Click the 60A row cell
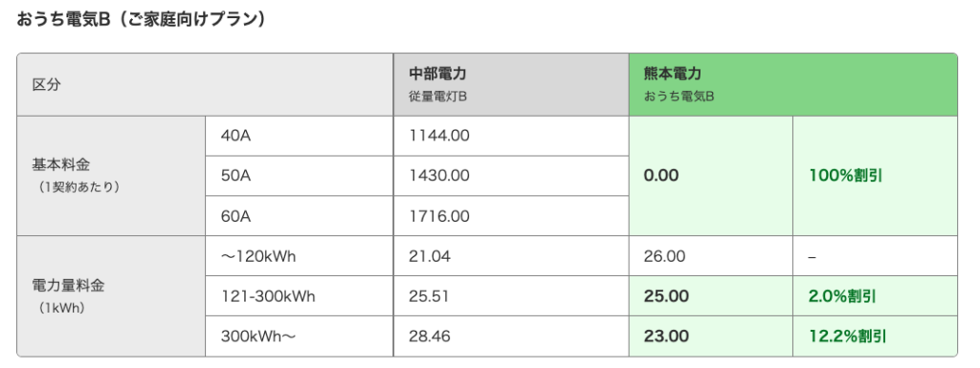This screenshot has height=368, width=980. 299,216
